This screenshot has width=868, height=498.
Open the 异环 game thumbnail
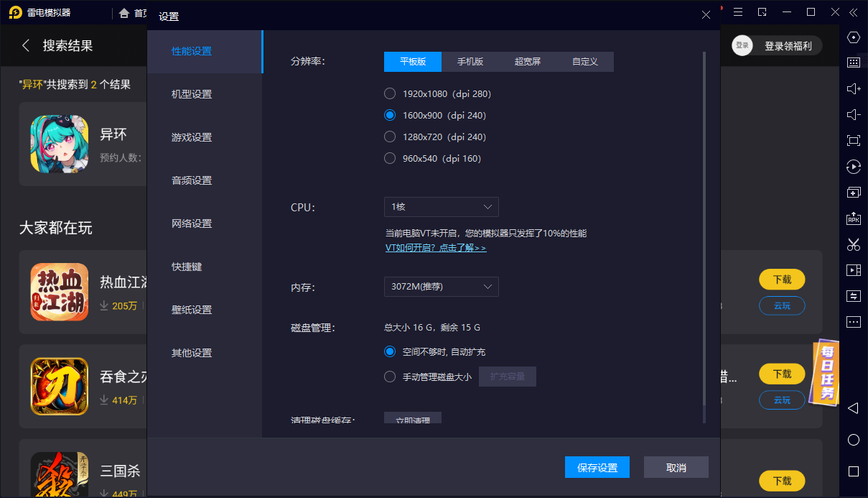point(60,144)
